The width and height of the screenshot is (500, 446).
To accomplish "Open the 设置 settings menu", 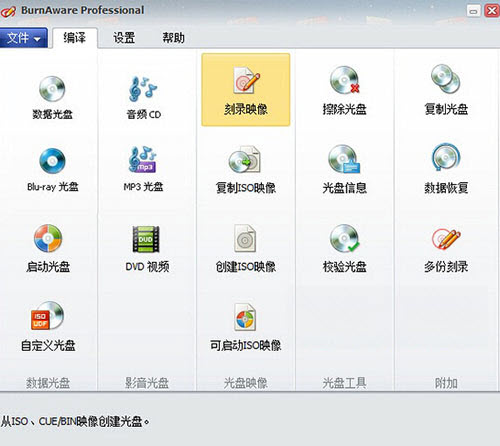I will [x=124, y=38].
